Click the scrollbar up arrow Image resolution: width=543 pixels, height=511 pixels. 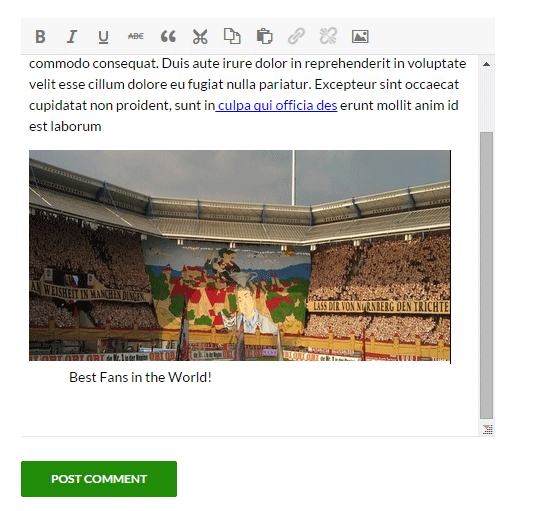487,64
